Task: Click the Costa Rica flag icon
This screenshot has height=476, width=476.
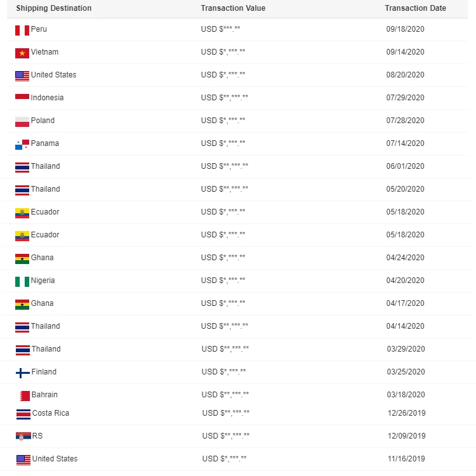Action: 23,414
